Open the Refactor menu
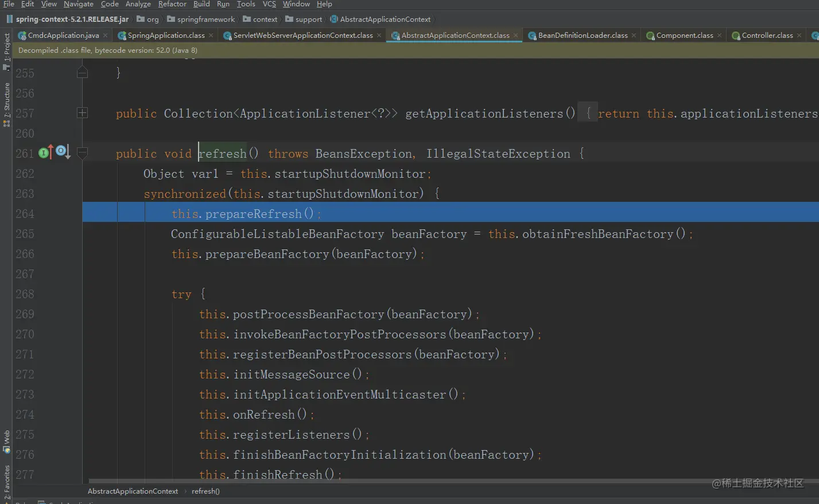Screen dimensions: 819x504 click(x=172, y=4)
